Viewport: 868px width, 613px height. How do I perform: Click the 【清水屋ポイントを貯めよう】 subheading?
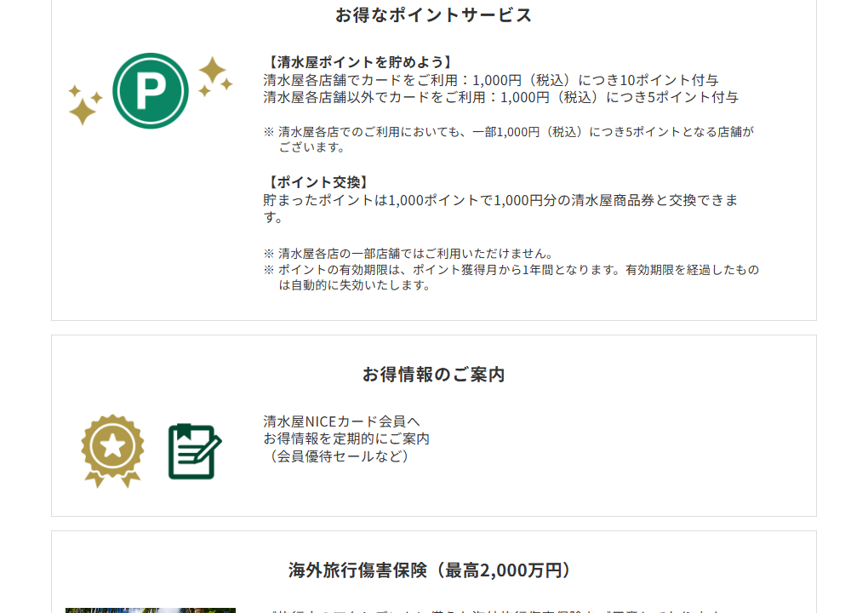pyautogui.click(x=359, y=62)
